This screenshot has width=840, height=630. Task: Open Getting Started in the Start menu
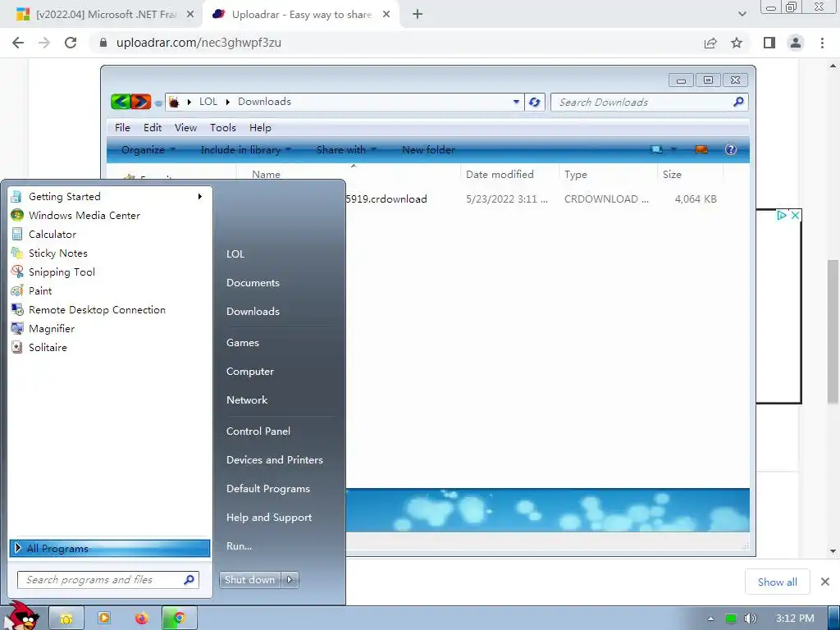(109, 197)
